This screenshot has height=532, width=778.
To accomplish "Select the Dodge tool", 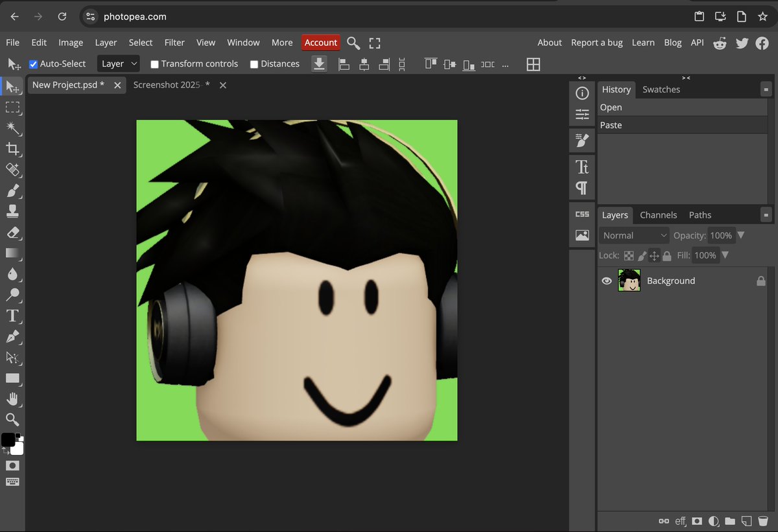I will tap(12, 295).
